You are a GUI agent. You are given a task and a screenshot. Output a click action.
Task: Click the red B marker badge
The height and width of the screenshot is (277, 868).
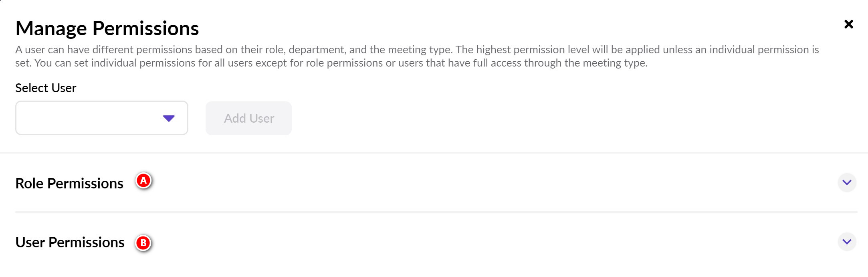(x=143, y=243)
